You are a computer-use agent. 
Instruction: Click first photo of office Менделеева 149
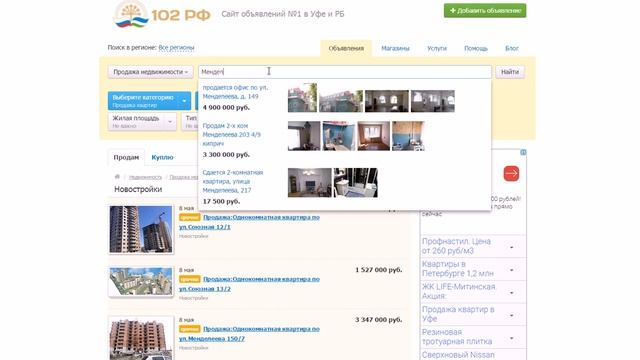pyautogui.click(x=302, y=98)
